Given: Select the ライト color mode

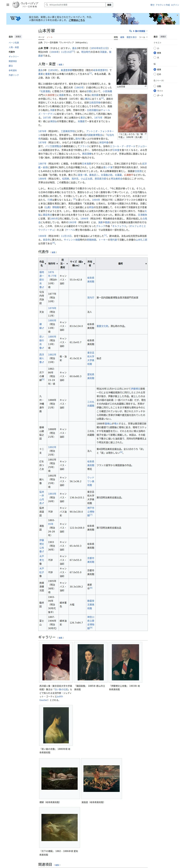Looking at the screenshot, I should (155, 91).
